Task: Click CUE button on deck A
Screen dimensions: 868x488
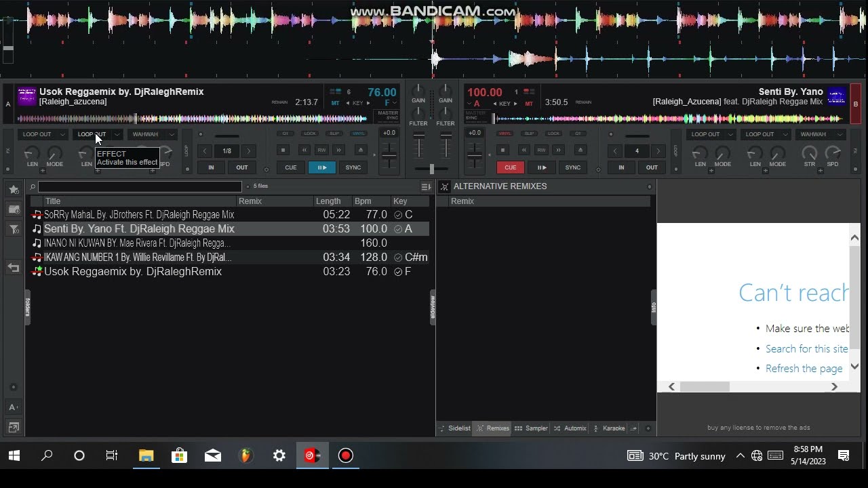Action: (290, 167)
